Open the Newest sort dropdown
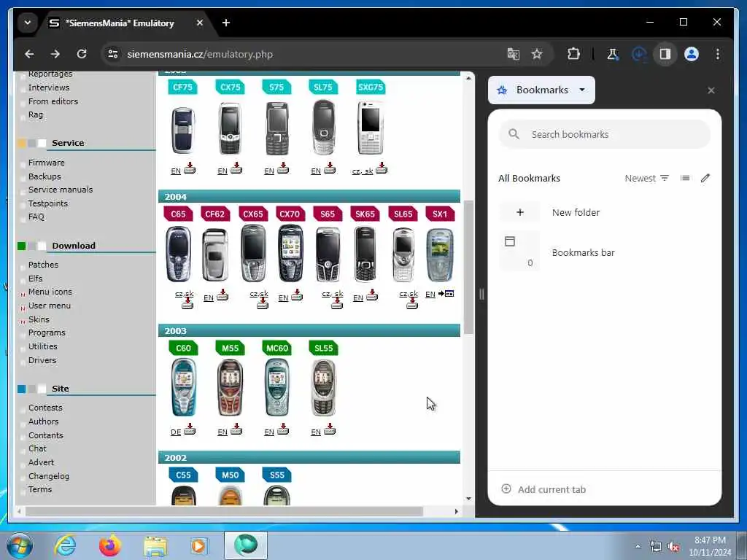The image size is (747, 560). click(x=646, y=178)
